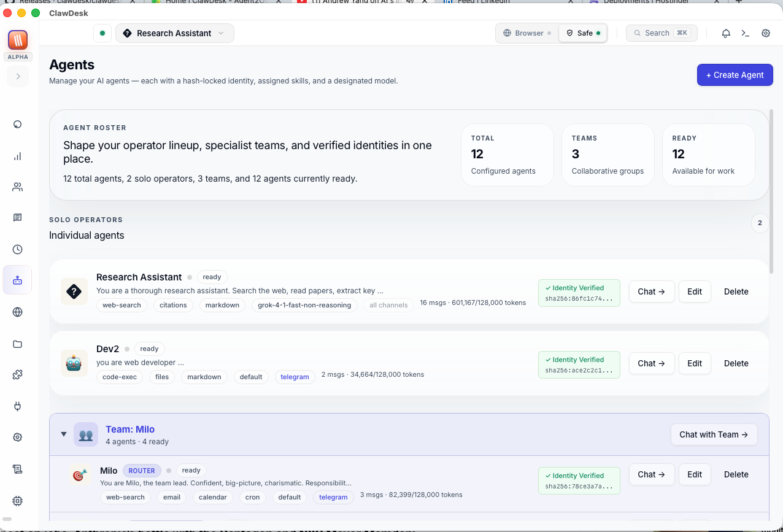Click Chat with Team button
Viewport: 783px width, 532px height.
tap(713, 434)
